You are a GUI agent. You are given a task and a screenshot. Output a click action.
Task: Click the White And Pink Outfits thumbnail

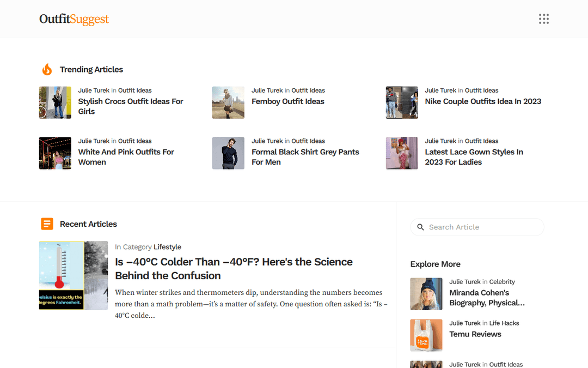tap(55, 153)
